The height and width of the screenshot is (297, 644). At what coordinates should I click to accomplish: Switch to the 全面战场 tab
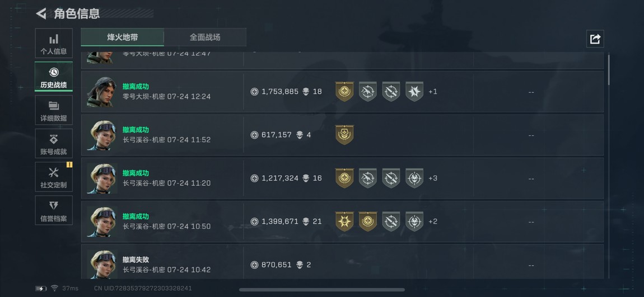pos(205,37)
